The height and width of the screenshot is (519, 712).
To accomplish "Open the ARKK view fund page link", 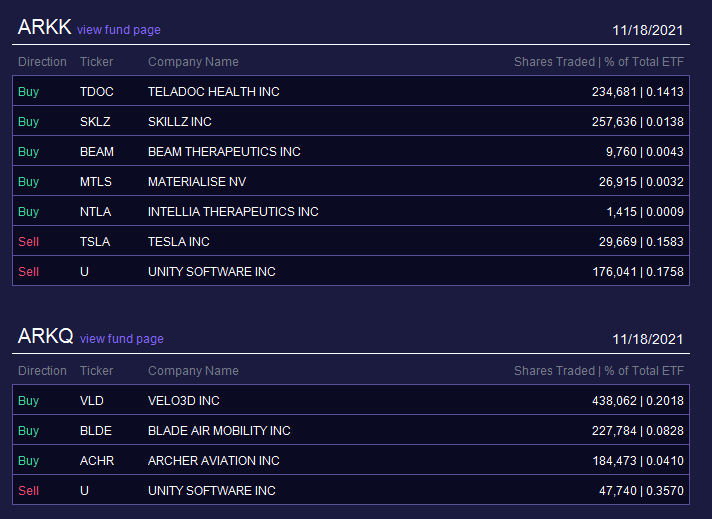I will tap(119, 30).
